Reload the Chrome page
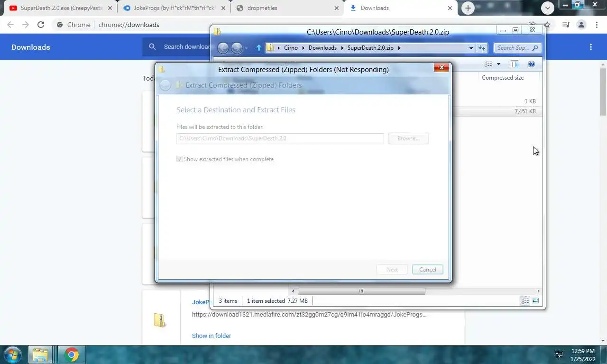 41,25
